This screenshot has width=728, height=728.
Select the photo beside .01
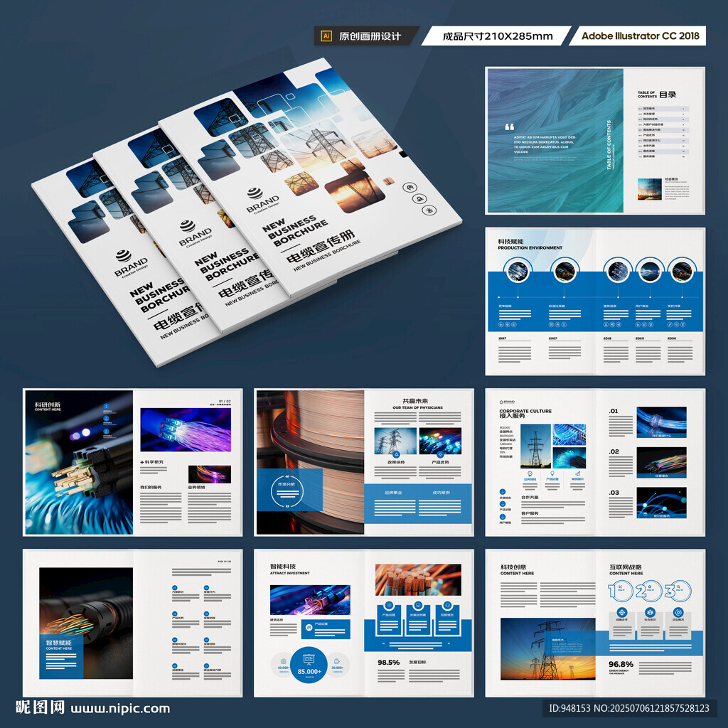[661, 422]
